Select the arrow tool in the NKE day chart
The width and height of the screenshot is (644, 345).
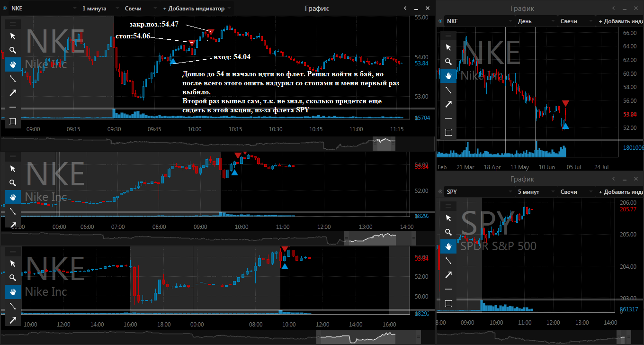[x=448, y=104]
